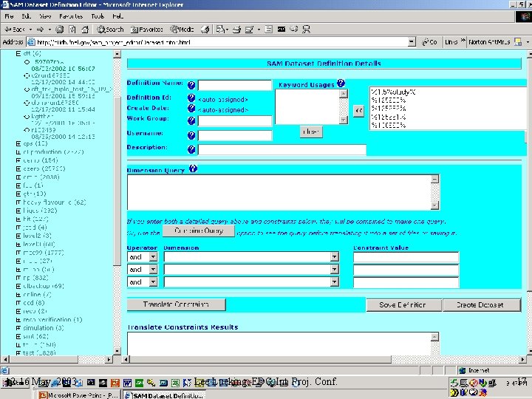Click the Description input field

click(x=282, y=149)
